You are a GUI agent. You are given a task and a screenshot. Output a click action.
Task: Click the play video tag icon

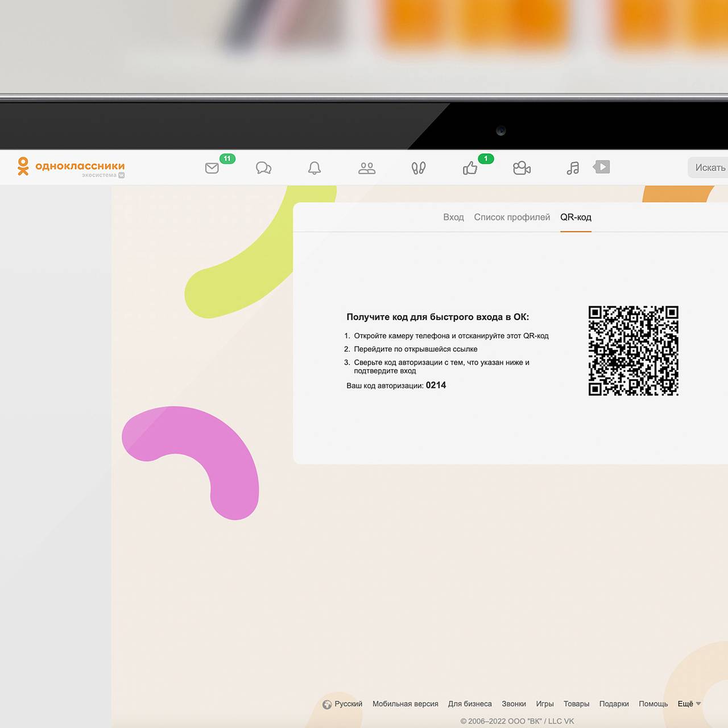(602, 167)
